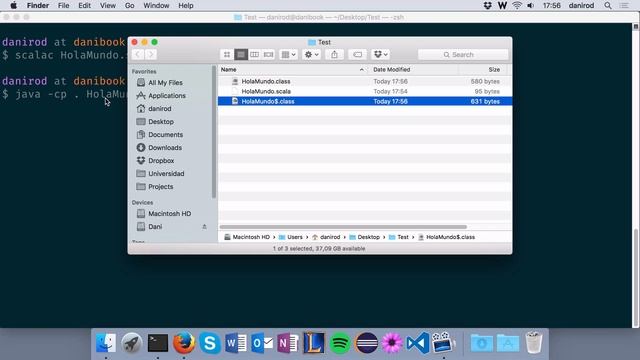The height and width of the screenshot is (360, 640).
Task: Sort by Name column header
Action: pos(293,70)
